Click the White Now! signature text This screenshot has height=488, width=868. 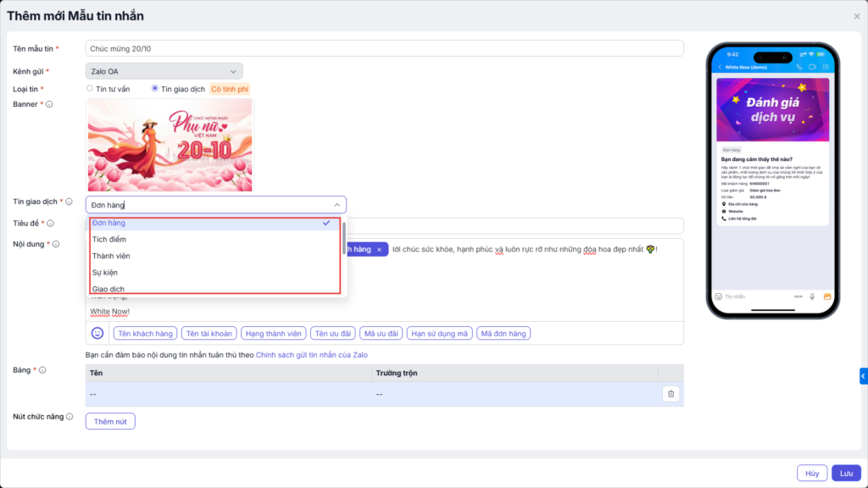[x=109, y=312]
